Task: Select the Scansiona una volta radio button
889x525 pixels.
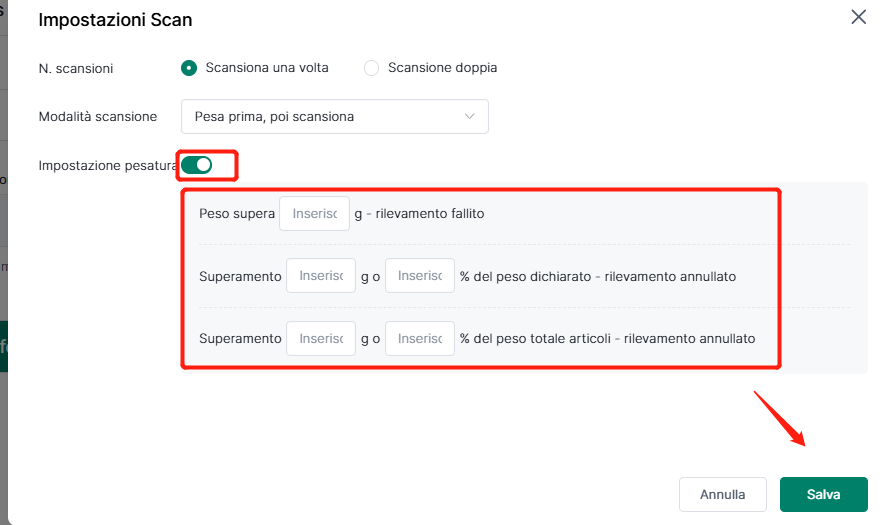Action: pyautogui.click(x=189, y=68)
